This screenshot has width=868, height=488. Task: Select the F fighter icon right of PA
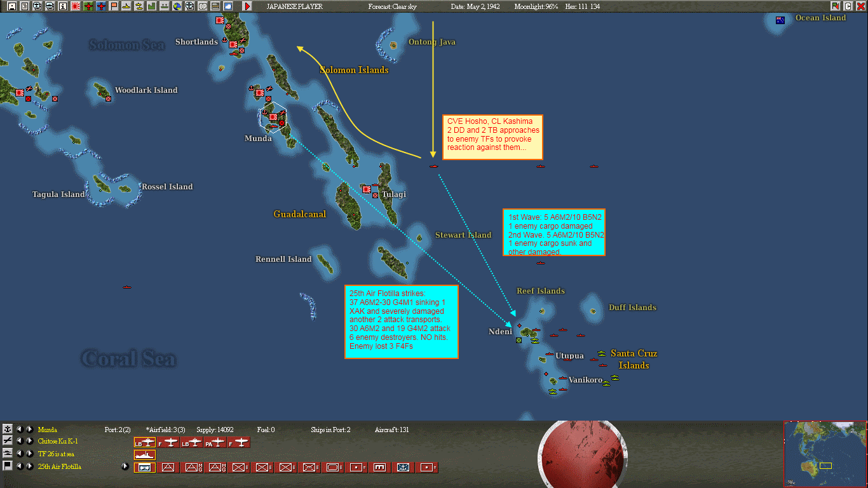pos(239,442)
